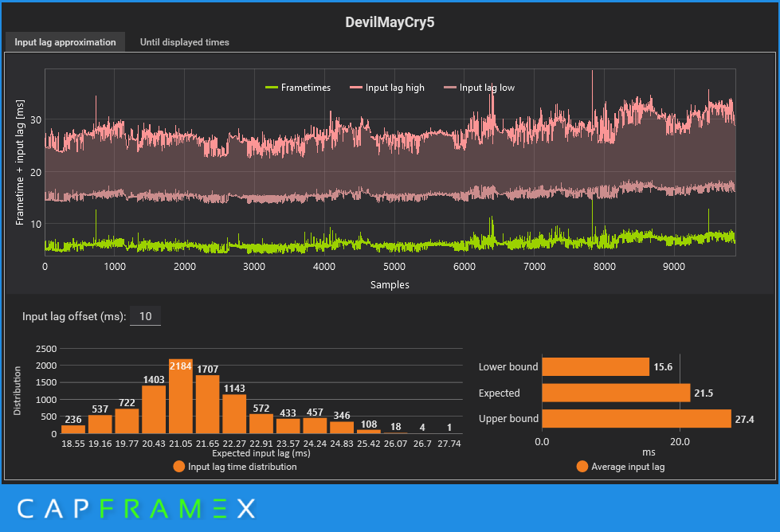Viewport: 780px width, 532px height.
Task: Click the 18.55 axis label under histogram
Action: point(73,444)
